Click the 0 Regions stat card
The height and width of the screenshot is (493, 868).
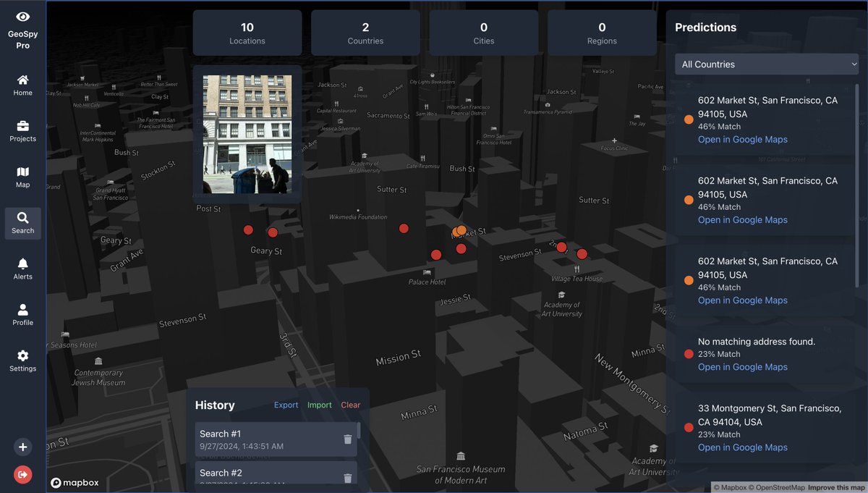click(x=602, y=33)
